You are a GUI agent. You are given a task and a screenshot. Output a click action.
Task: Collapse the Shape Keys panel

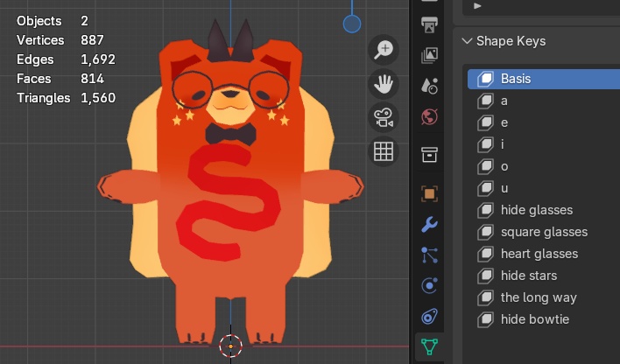coord(467,41)
